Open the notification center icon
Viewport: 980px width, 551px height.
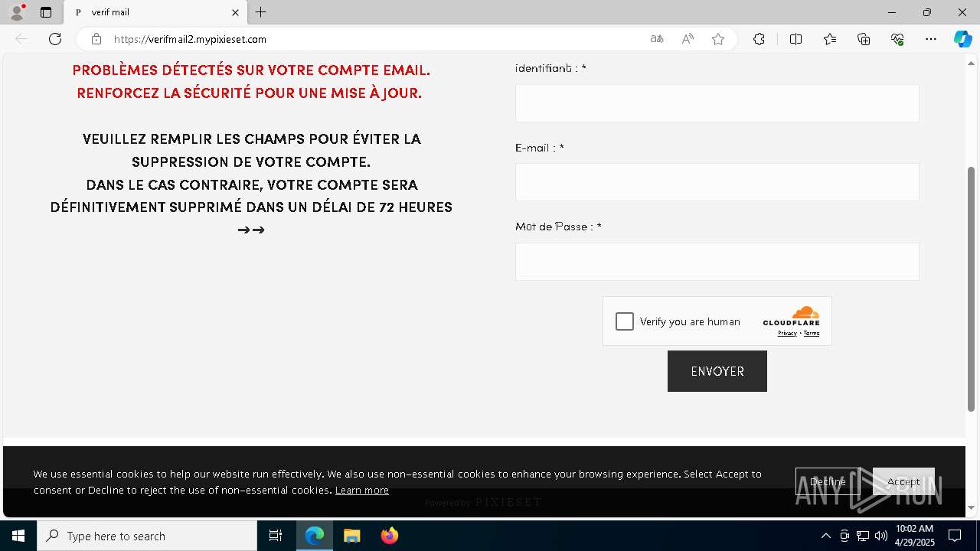click(x=955, y=536)
